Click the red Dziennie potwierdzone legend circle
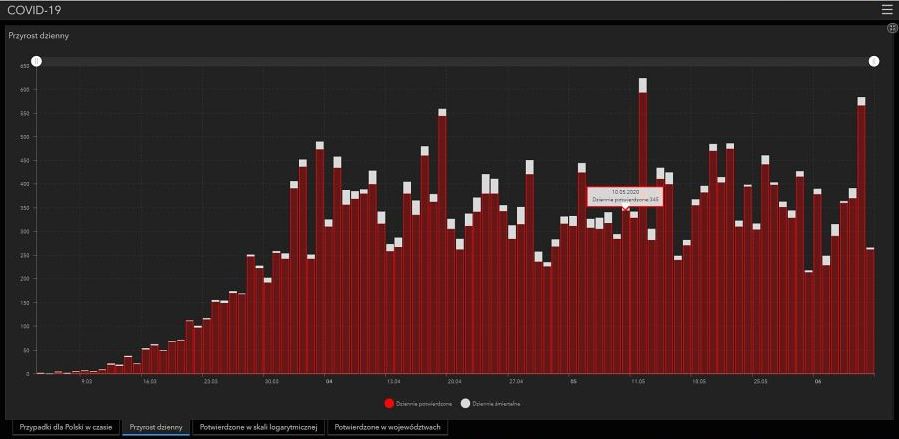Image resolution: width=899 pixels, height=439 pixels. click(x=389, y=403)
